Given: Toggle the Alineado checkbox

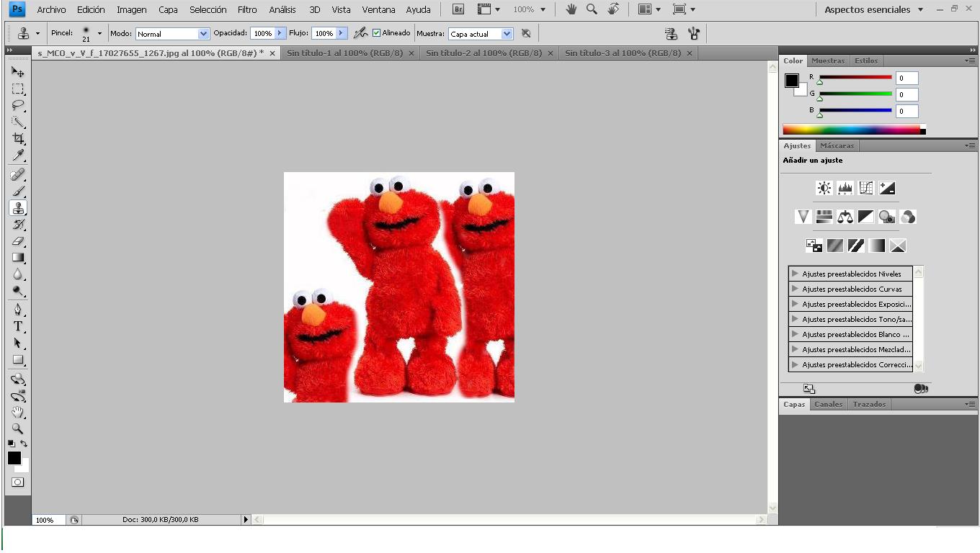Looking at the screenshot, I should [376, 33].
